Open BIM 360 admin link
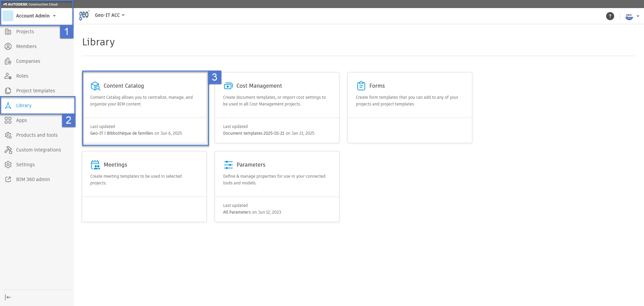Screen dimensions: 644x306 click(x=33, y=179)
